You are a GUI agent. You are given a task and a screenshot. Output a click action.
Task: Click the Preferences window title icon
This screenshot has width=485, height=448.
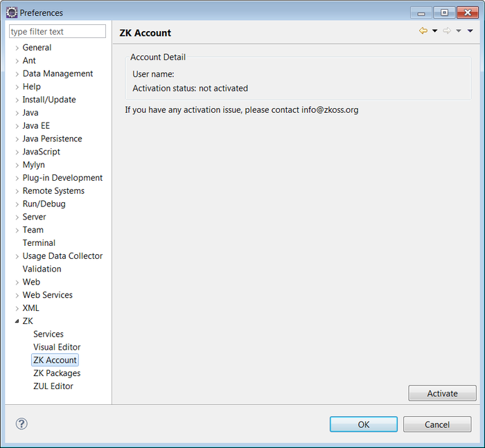[12, 12]
